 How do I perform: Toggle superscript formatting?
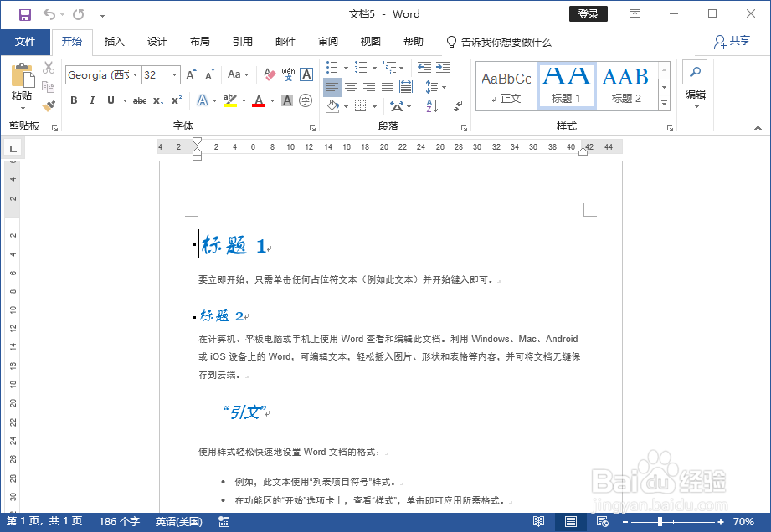tap(177, 100)
